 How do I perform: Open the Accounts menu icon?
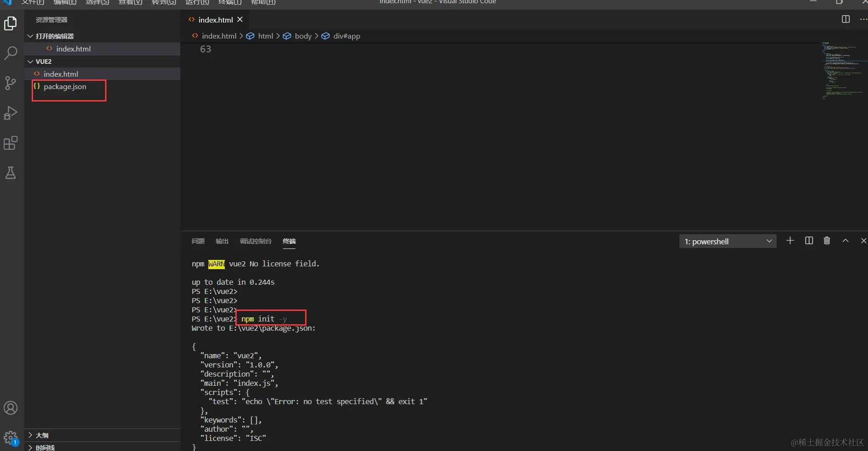tap(11, 408)
